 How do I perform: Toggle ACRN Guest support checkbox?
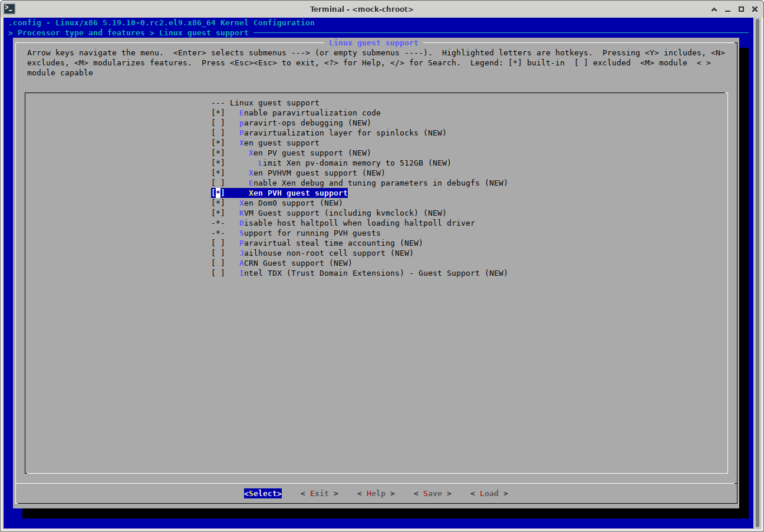pyautogui.click(x=218, y=263)
